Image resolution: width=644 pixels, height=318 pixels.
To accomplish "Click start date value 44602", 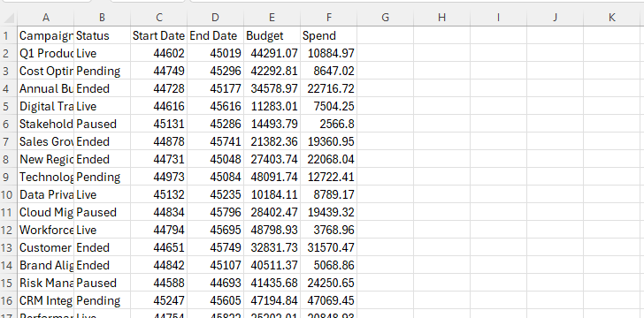I will (x=158, y=53).
